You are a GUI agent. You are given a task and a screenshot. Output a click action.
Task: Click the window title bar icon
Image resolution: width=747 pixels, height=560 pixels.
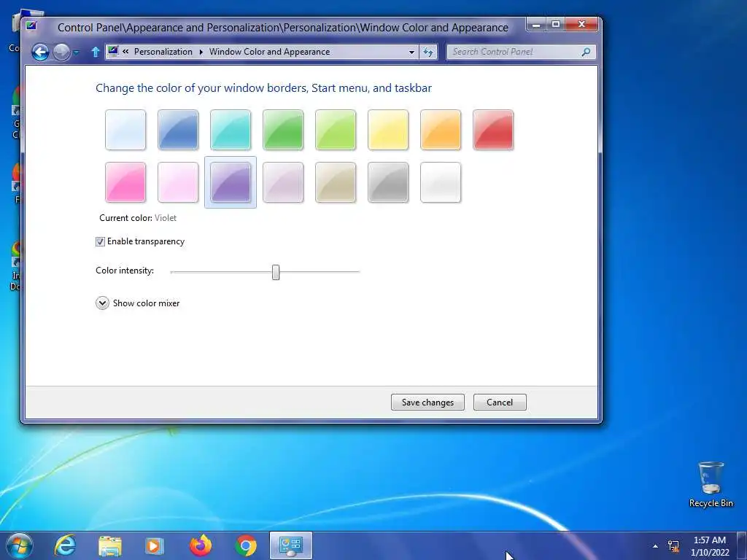tap(31, 26)
